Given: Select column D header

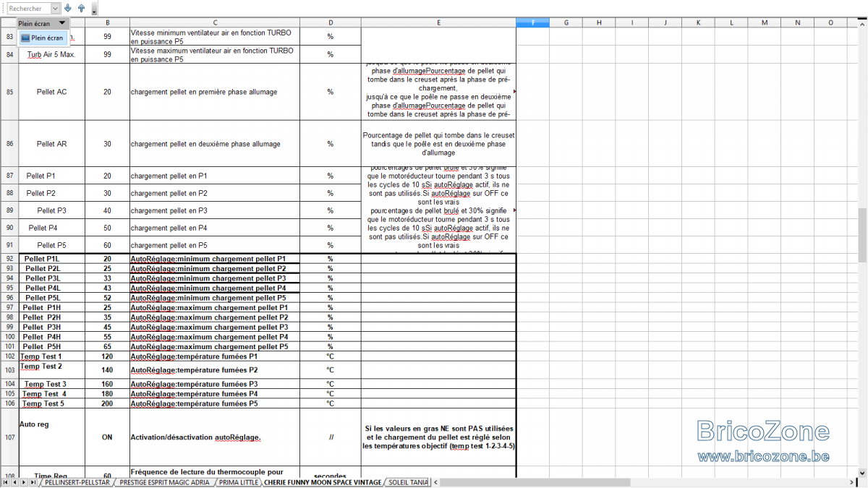Looking at the screenshot, I should point(330,23).
